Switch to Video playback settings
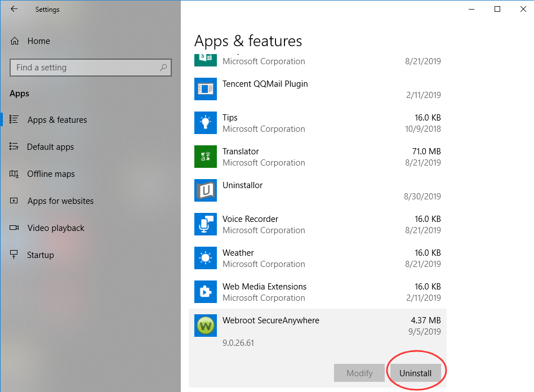Viewport: 534px width, 392px height. pyautogui.click(x=56, y=228)
